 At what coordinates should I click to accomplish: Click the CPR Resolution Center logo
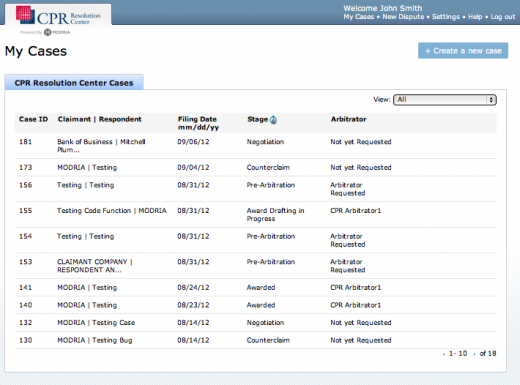click(x=58, y=15)
